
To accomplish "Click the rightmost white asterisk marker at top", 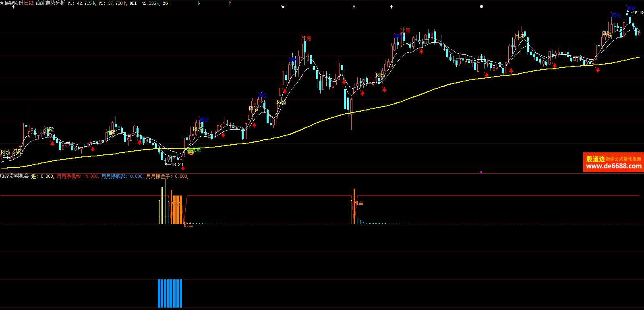I will [481, 7].
